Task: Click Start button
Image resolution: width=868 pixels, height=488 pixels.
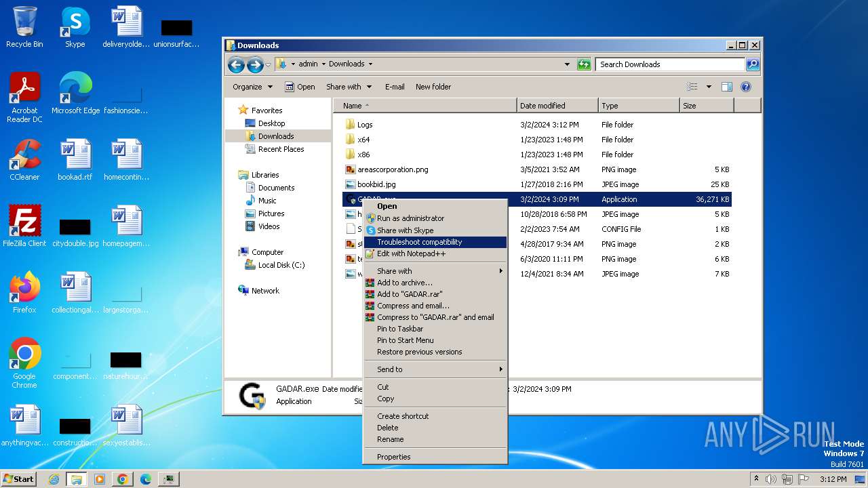Action: [19, 479]
